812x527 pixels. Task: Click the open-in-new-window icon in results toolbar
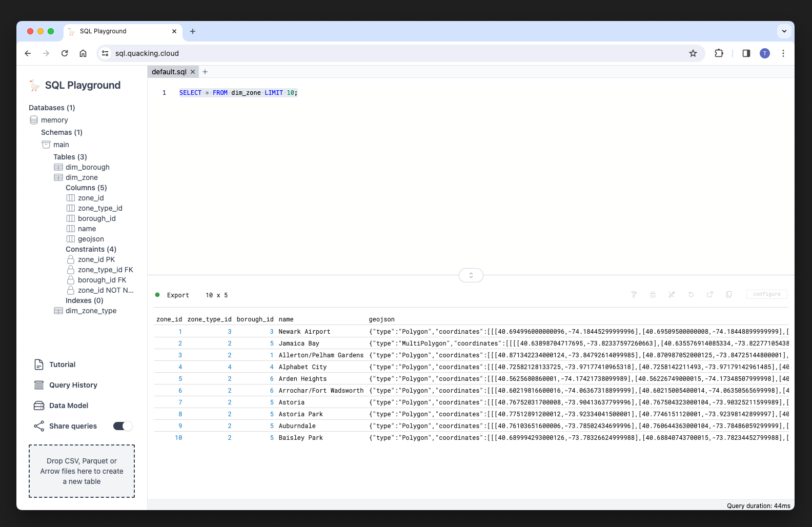click(710, 295)
